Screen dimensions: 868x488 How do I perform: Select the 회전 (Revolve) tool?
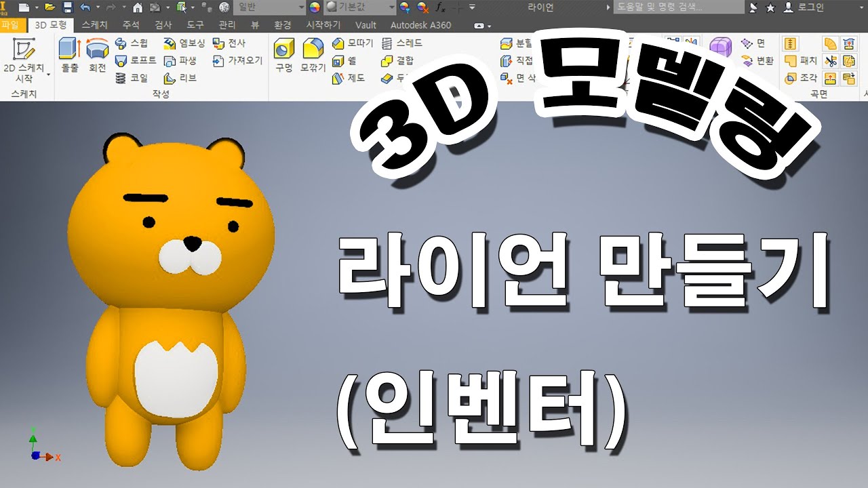point(98,56)
